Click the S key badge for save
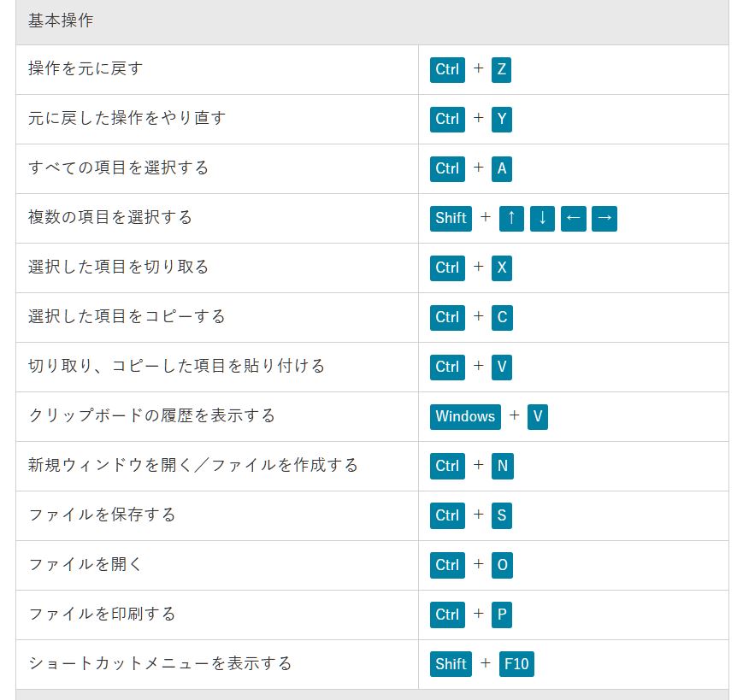This screenshot has height=700, width=743. point(501,515)
